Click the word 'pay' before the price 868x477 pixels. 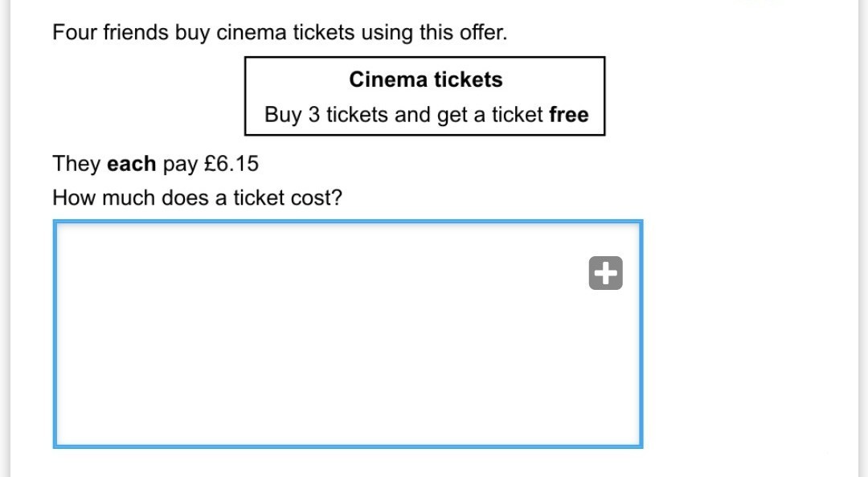point(180,164)
